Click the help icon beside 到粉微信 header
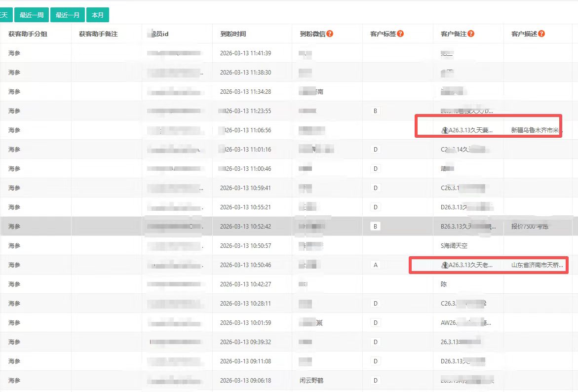 pos(330,34)
